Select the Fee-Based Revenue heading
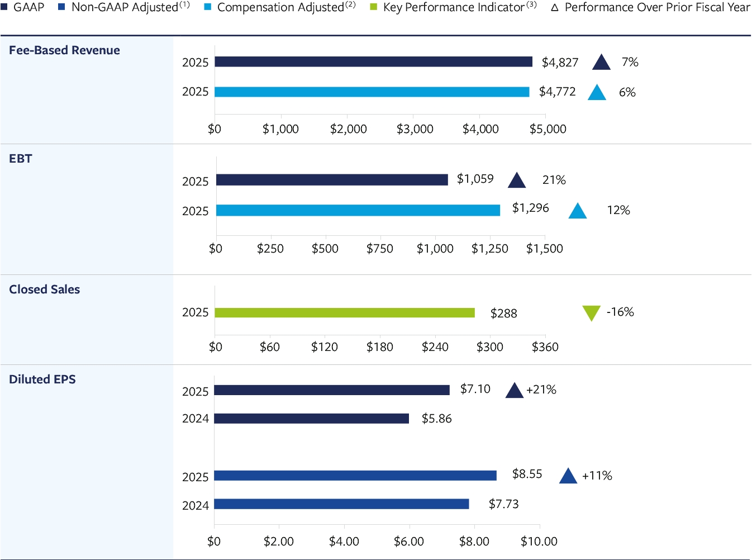Image resolution: width=752 pixels, height=560 pixels. point(64,50)
